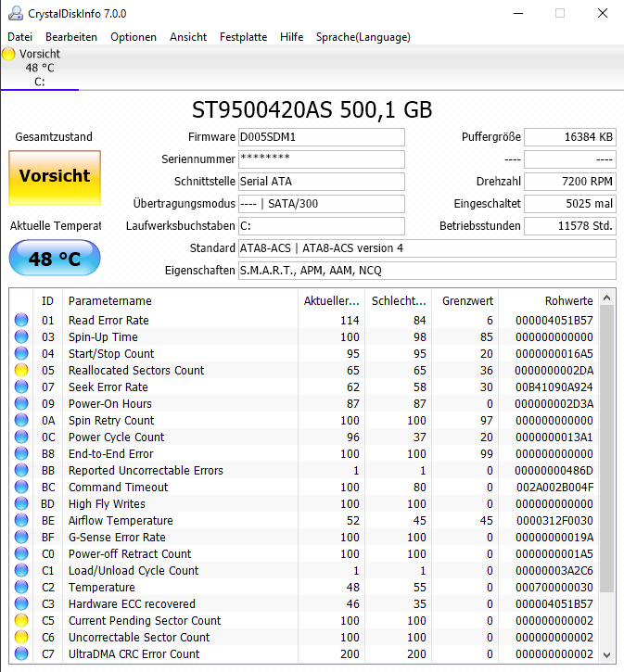This screenshot has width=624, height=672.
Task: Click the Aktueller column header
Action: point(331,301)
